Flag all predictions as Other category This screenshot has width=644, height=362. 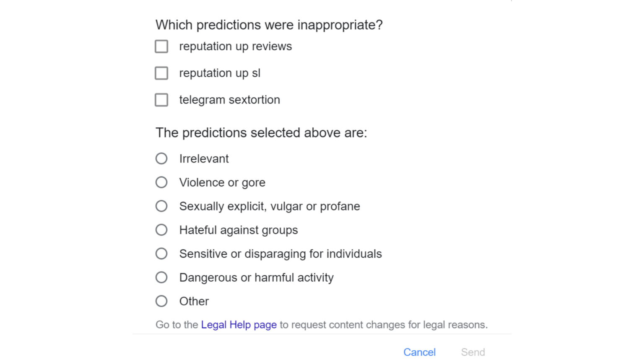pyautogui.click(x=161, y=301)
